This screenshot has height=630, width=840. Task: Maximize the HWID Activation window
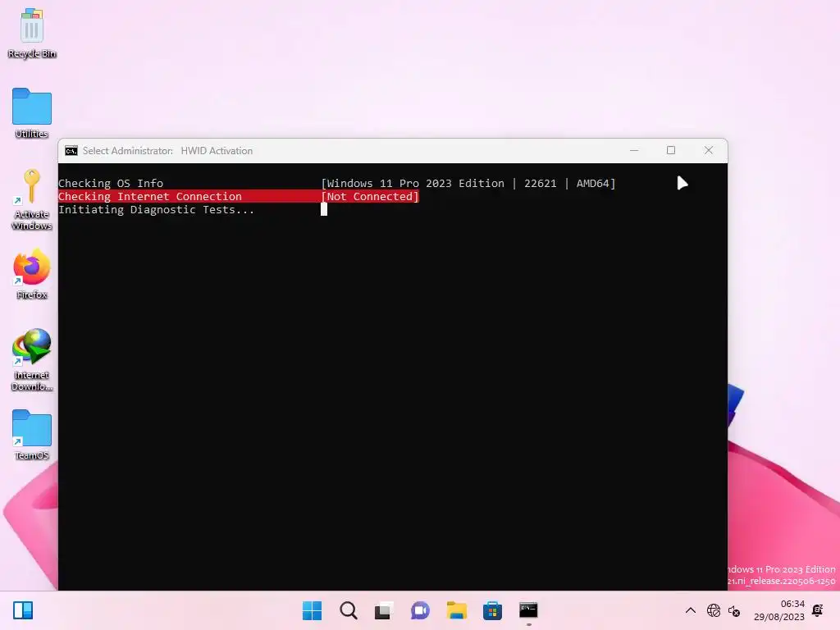click(x=671, y=151)
